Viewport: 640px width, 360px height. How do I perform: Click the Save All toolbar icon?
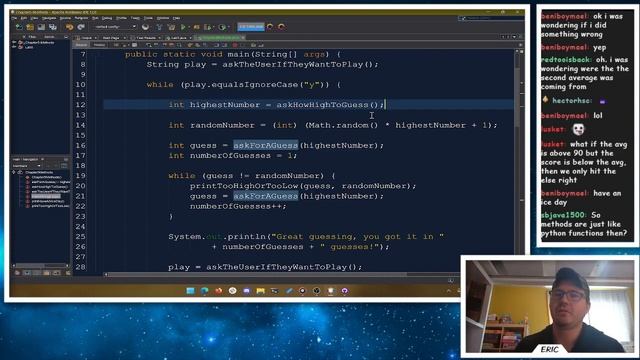point(52,27)
